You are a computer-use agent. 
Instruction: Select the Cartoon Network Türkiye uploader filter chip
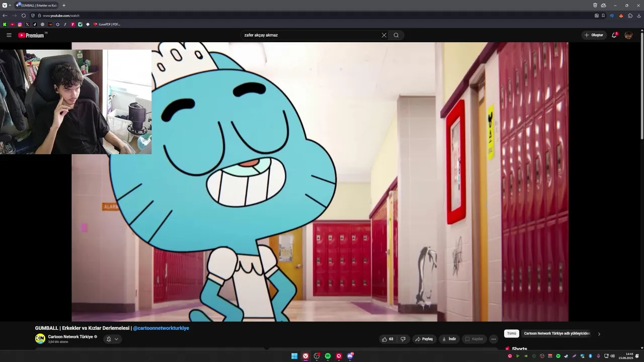pyautogui.click(x=556, y=334)
